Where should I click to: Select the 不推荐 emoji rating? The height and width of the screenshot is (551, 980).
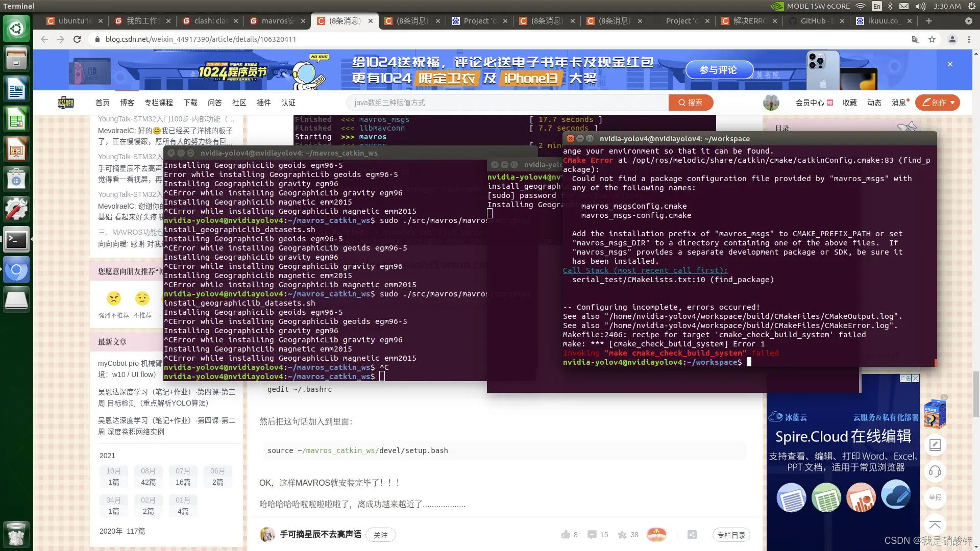(x=142, y=298)
